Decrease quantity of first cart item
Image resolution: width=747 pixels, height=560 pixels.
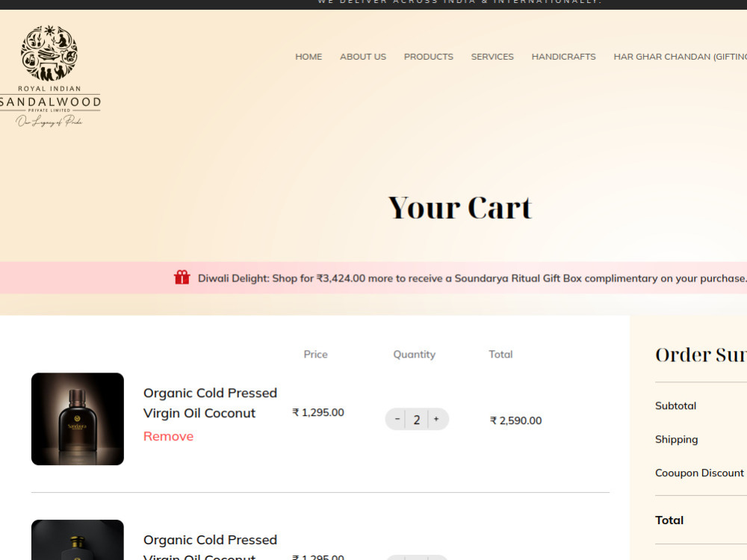point(397,419)
